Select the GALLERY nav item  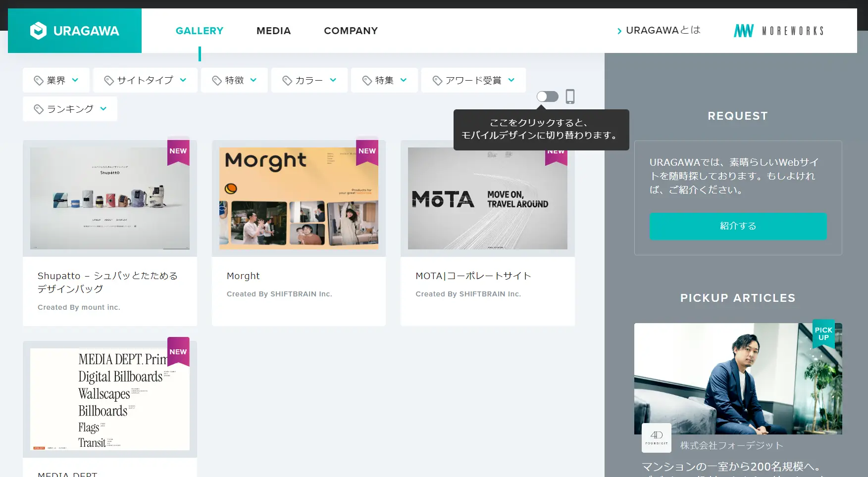coord(200,31)
